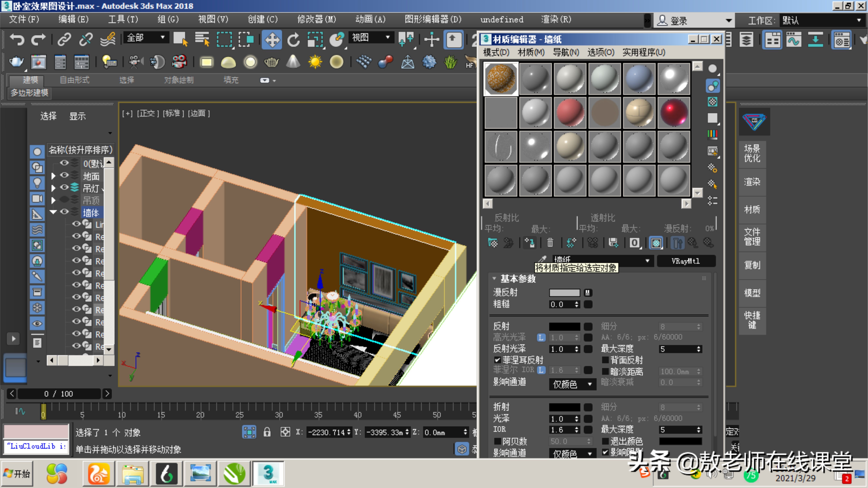Select the Select and Move tool
This screenshot has width=868, height=488.
(272, 39)
